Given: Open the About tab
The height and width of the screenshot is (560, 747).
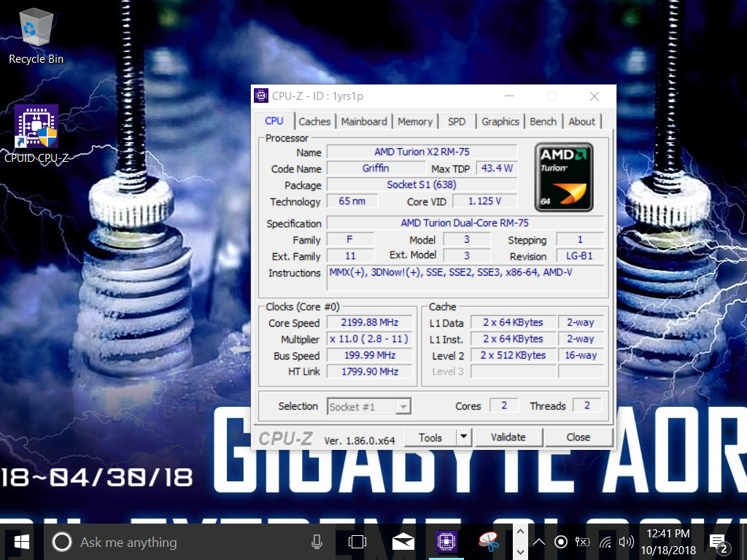Looking at the screenshot, I should pos(581,122).
